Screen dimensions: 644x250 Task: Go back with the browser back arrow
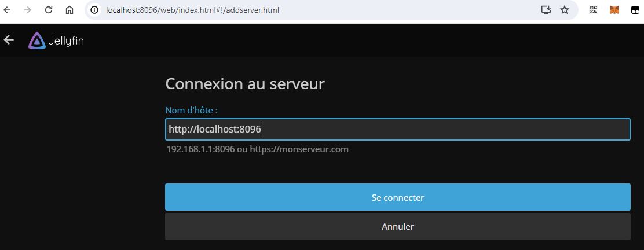tap(8, 10)
